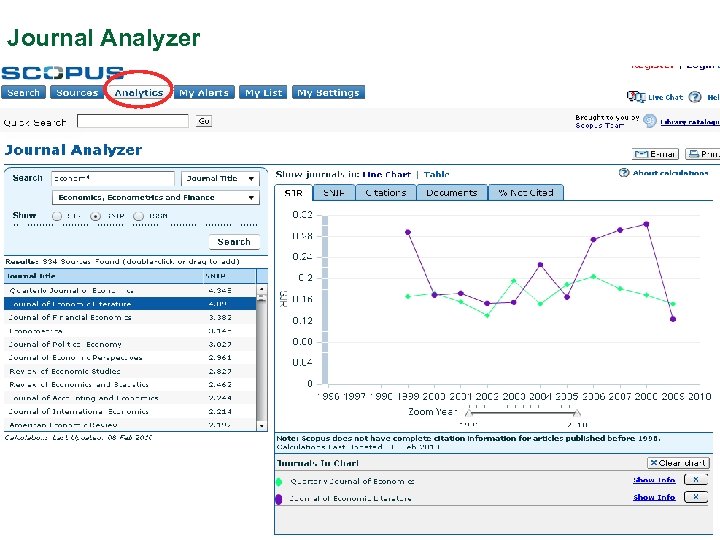This screenshot has width=720, height=540.
Task: Click the Go button next to Quick Search
Action: [x=204, y=121]
